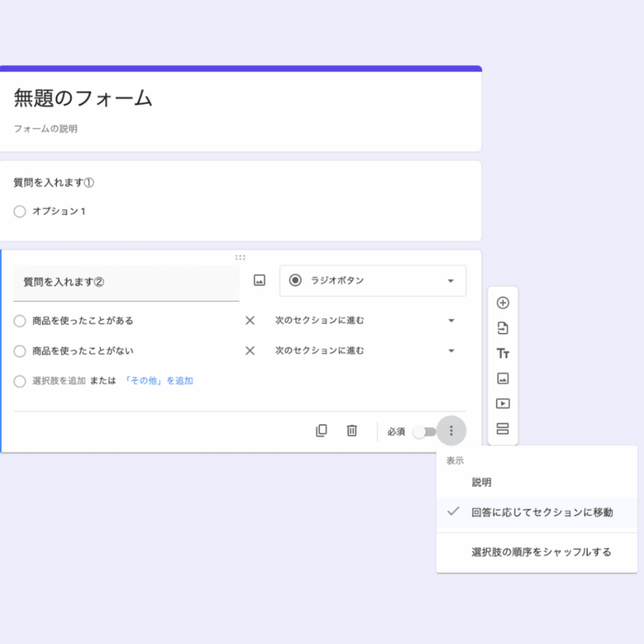Choose 説明 from the menu
Image resolution: width=644 pixels, height=644 pixels.
point(537,482)
